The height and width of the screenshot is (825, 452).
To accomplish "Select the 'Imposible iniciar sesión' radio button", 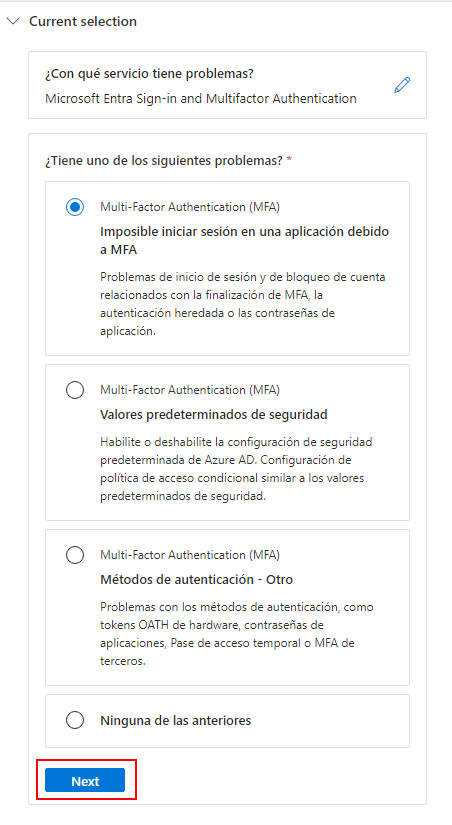I will pyautogui.click(x=75, y=207).
